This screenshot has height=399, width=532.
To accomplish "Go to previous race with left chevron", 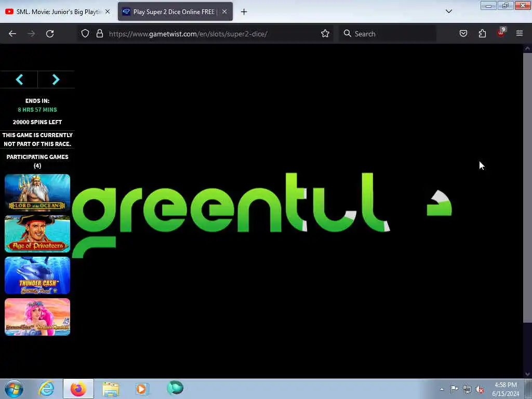I will pos(19,79).
